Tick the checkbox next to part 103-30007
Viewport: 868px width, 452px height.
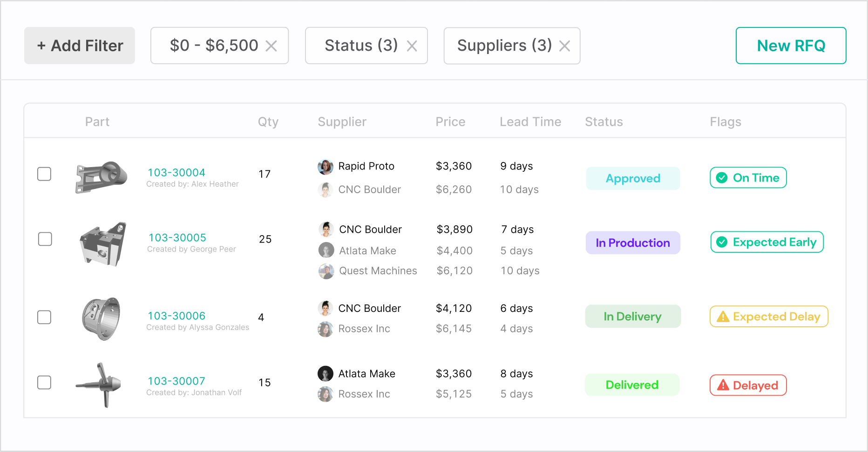tap(44, 382)
